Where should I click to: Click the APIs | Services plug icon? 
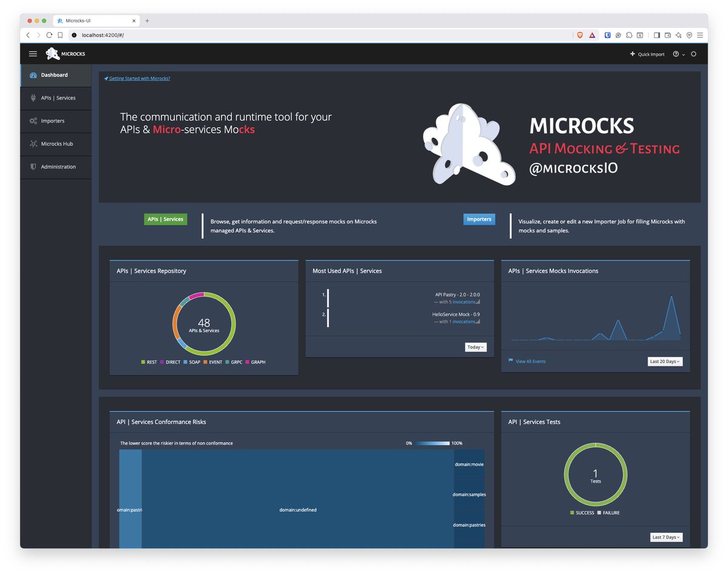point(33,98)
